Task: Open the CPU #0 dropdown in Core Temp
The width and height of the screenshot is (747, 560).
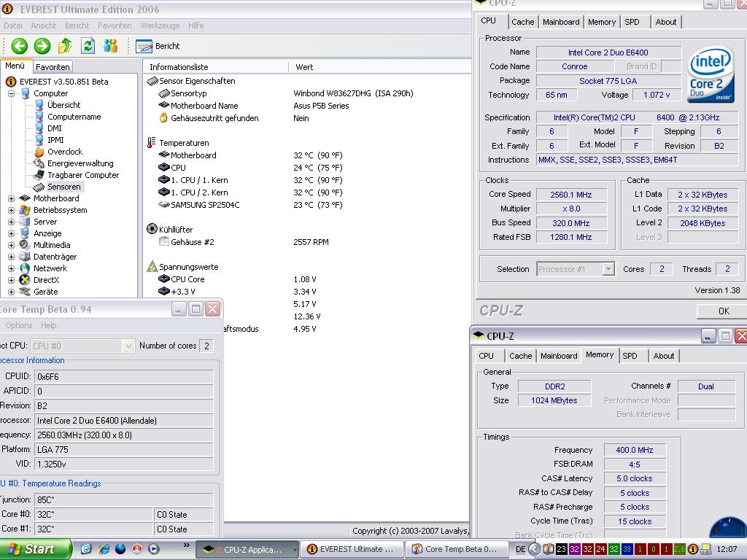Action: (x=82, y=346)
